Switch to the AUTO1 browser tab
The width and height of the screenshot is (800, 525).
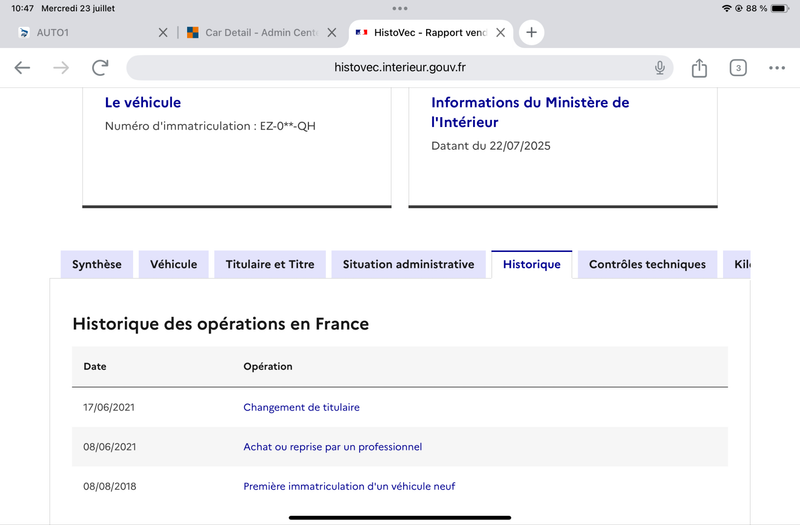tap(80, 32)
